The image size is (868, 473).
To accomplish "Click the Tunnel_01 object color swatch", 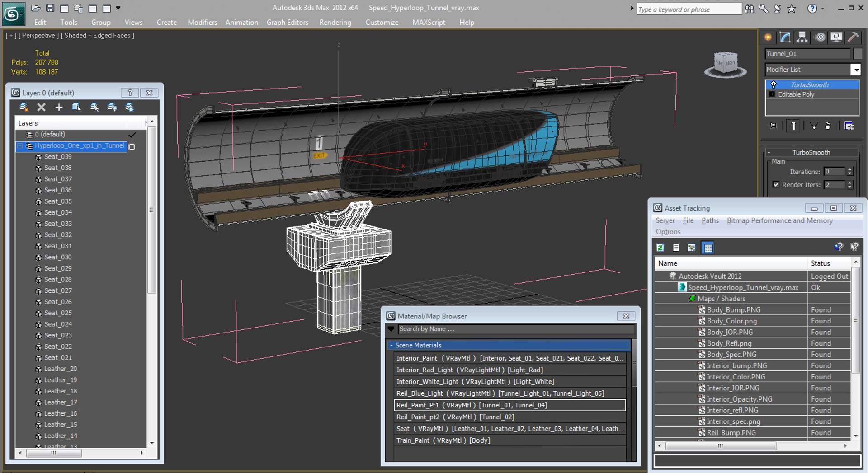I will (x=857, y=53).
